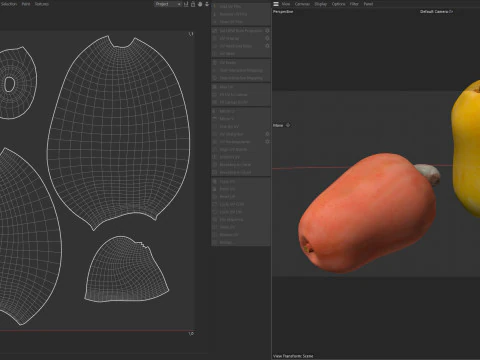Select the large central oval UV island
Viewport: 480px width, 360px height.
click(x=119, y=133)
